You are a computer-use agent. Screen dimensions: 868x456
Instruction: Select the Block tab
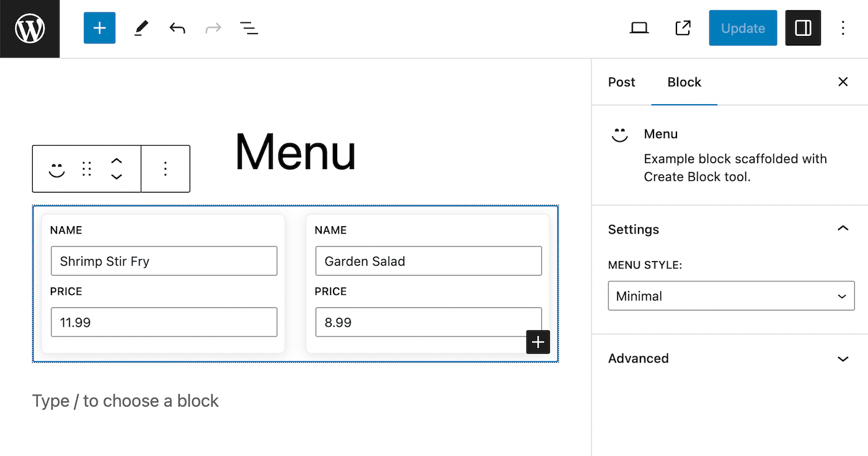point(684,82)
